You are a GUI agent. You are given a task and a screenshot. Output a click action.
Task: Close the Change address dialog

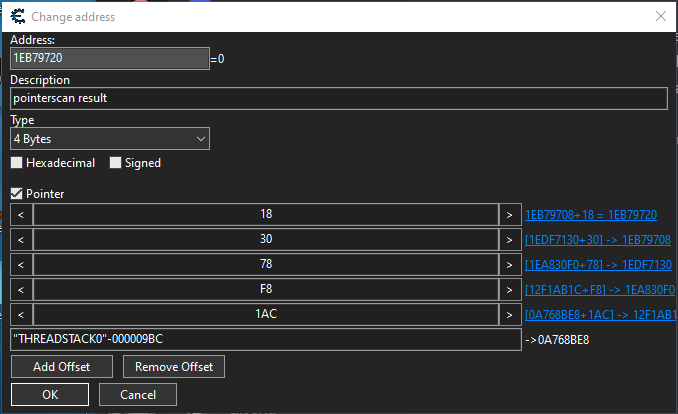(659, 16)
